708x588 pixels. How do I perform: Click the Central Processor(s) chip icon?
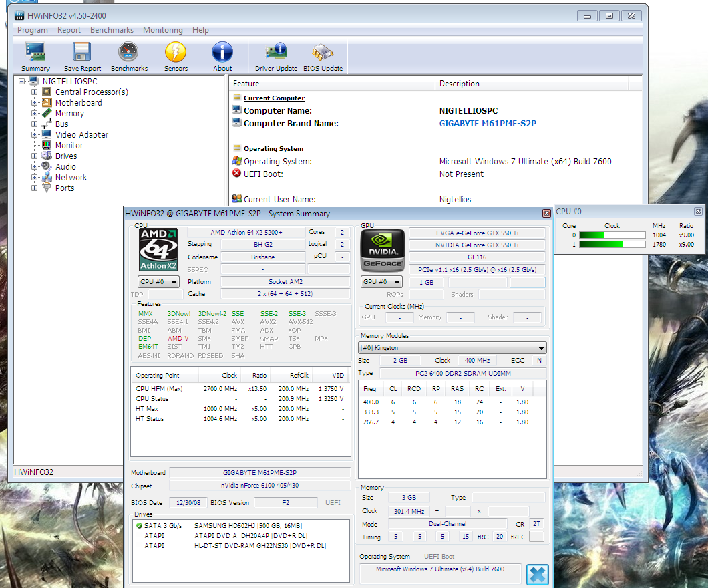point(47,92)
